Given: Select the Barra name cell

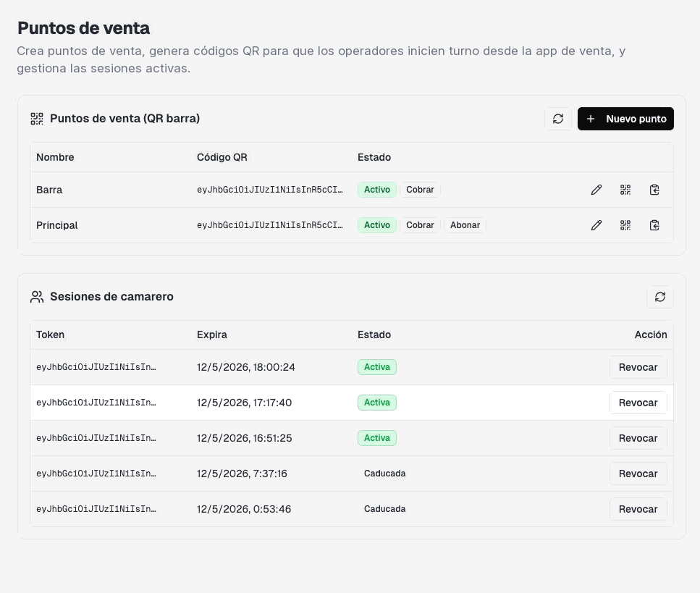Looking at the screenshot, I should [x=49, y=190].
